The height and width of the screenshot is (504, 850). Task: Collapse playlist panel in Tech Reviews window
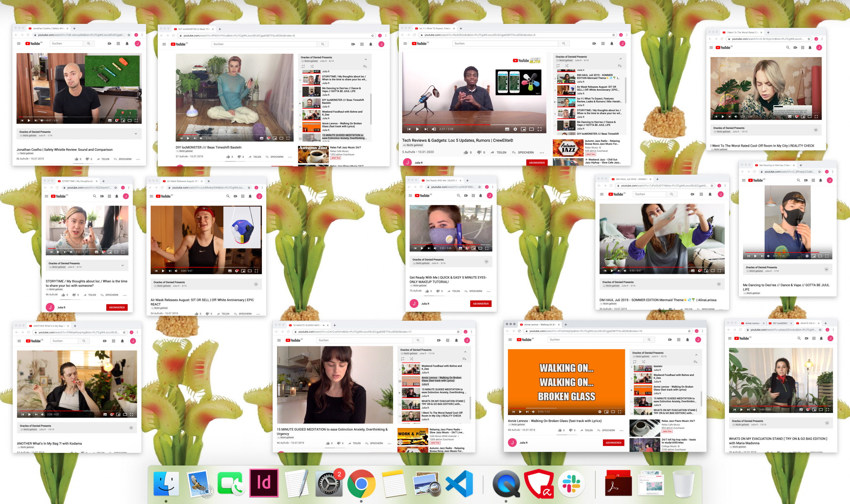click(621, 58)
